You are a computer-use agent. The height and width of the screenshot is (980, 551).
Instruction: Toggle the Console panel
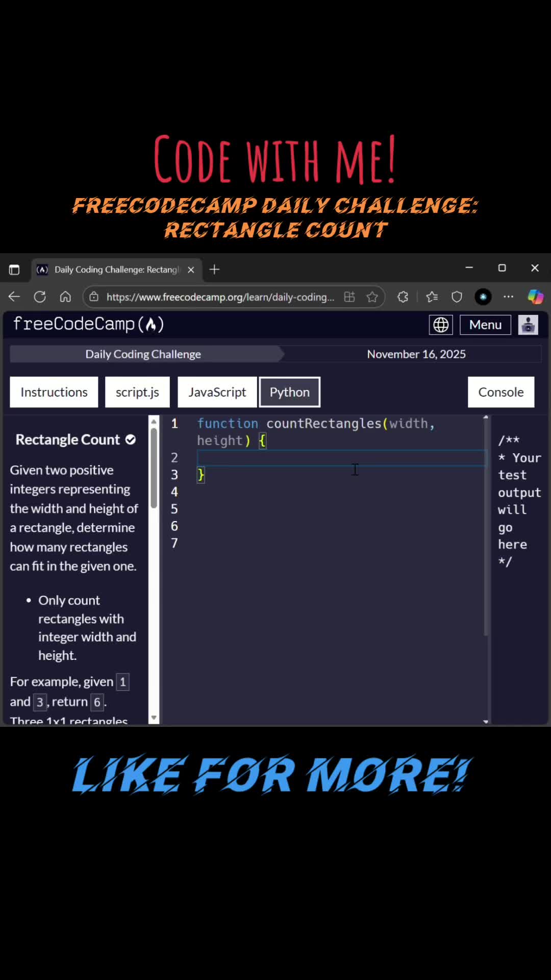(x=501, y=392)
